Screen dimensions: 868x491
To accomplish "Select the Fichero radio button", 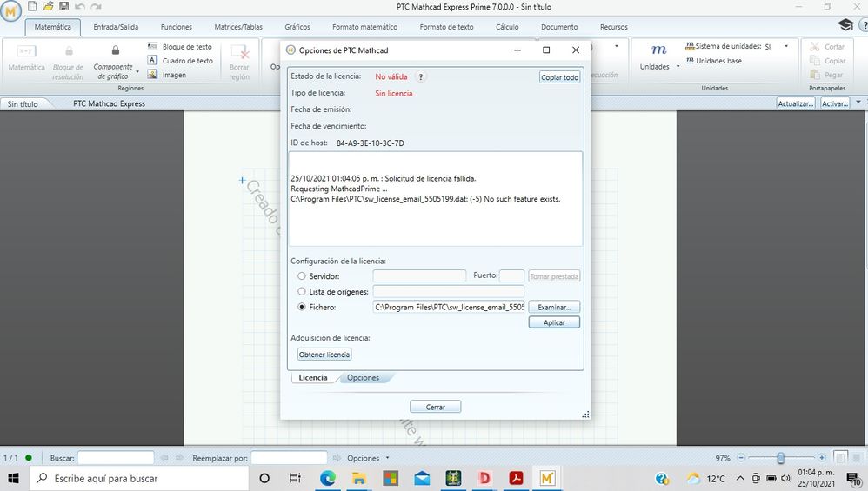I will [302, 307].
